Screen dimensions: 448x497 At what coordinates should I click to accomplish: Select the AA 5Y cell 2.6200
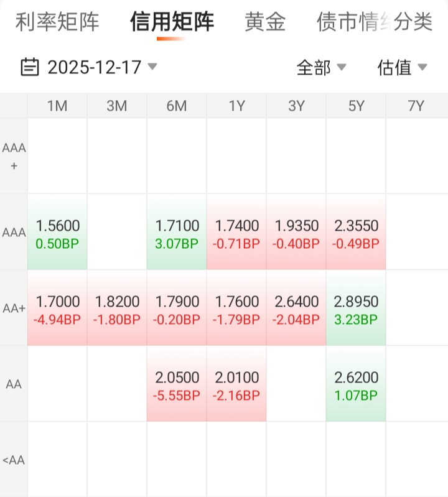pos(356,385)
